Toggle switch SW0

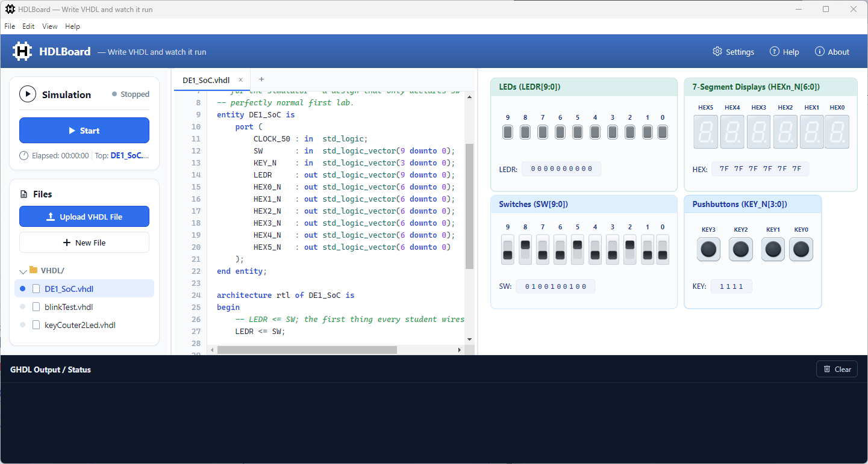(x=663, y=250)
